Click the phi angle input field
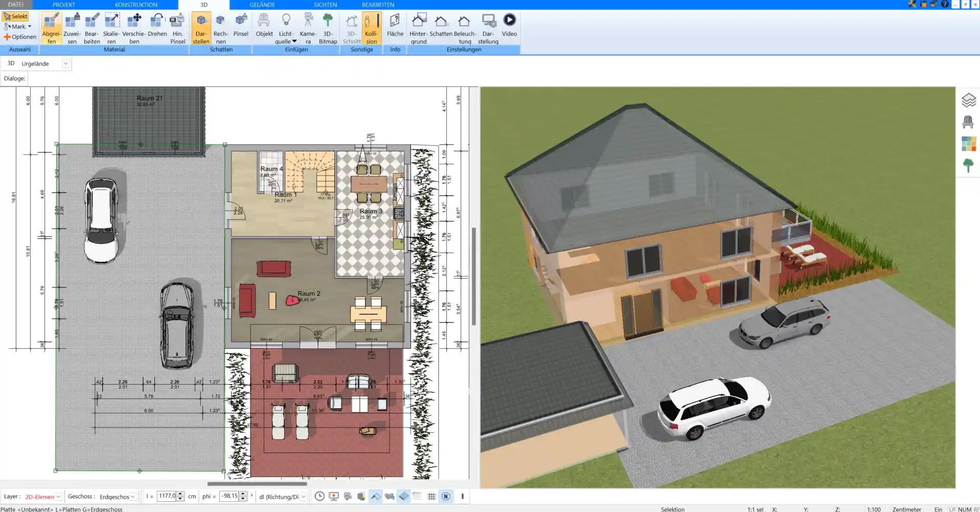Image resolution: width=980 pixels, height=512 pixels. coord(230,496)
